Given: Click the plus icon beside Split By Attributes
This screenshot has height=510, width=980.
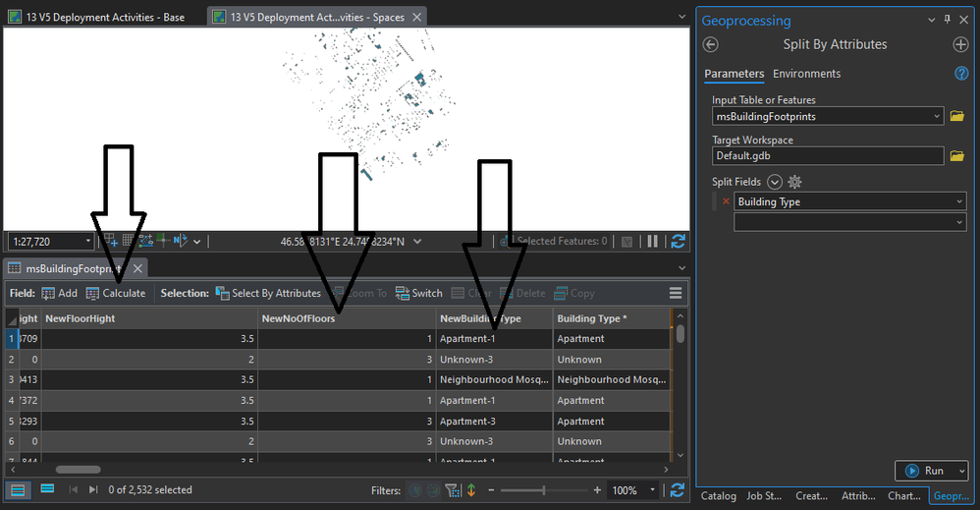Looking at the screenshot, I should coord(960,44).
